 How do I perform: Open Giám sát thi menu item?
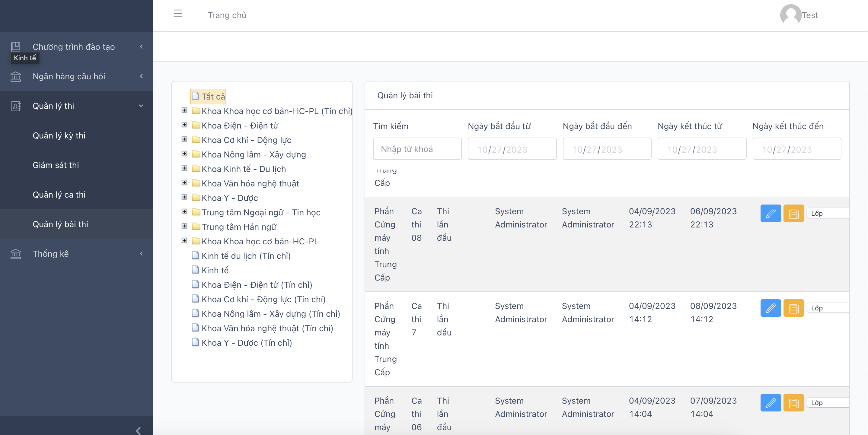56,165
